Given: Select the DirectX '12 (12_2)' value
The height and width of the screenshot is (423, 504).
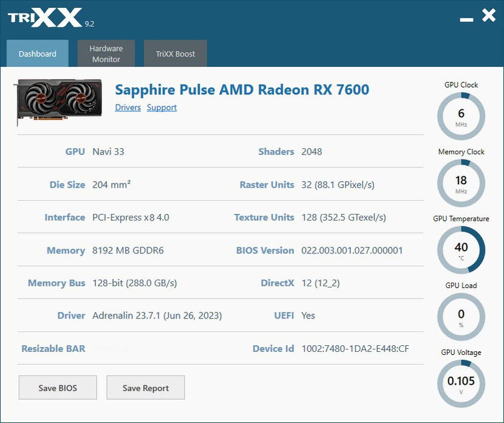Looking at the screenshot, I should pos(321,283).
